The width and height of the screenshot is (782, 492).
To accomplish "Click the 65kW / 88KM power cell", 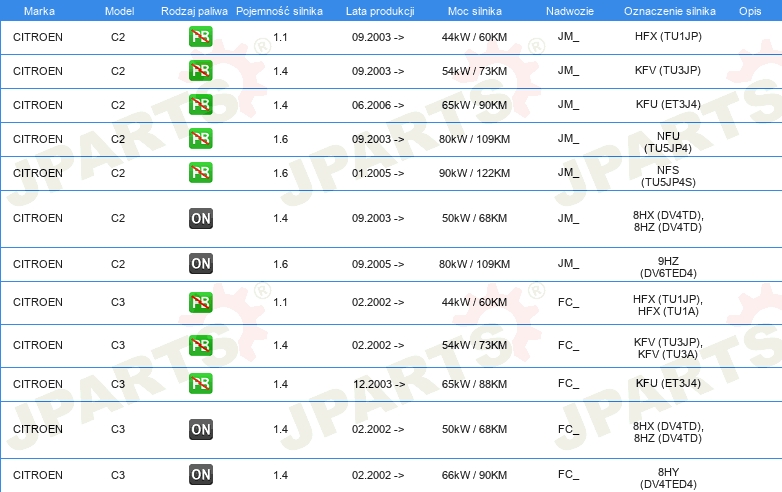I will pos(474,384).
